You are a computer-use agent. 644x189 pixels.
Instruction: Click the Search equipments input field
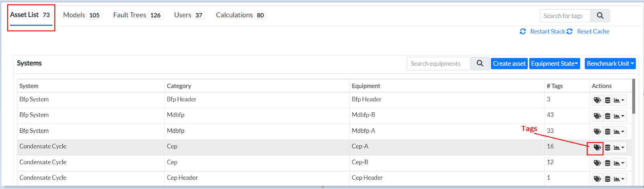pos(439,64)
